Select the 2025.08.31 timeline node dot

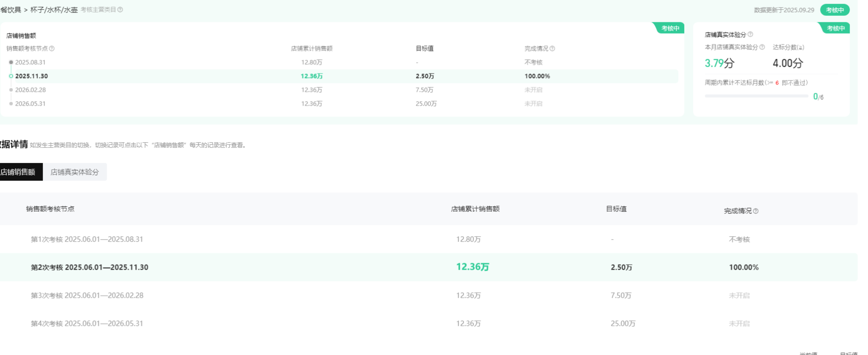(x=11, y=62)
